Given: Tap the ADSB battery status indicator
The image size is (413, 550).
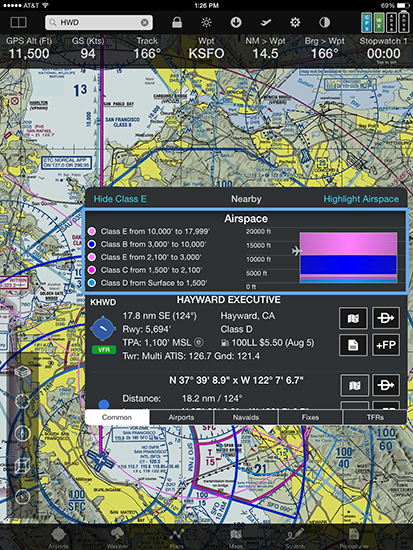Looking at the screenshot, I should pyautogui.click(x=404, y=22).
